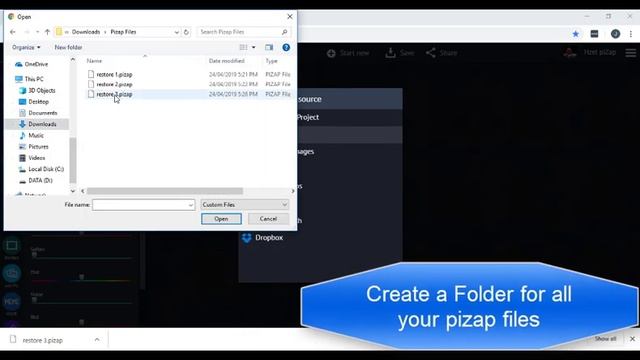This screenshot has width=640, height=360.
Task: Refresh the Pizap Files folder listing
Action: point(187,32)
